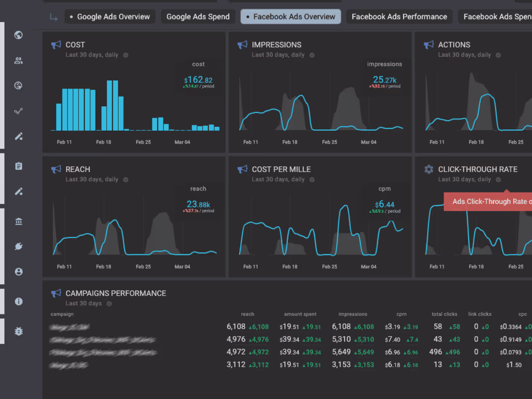Click the CLICK-THROUGH RATE widget title
532x399 pixels.
tap(478, 169)
